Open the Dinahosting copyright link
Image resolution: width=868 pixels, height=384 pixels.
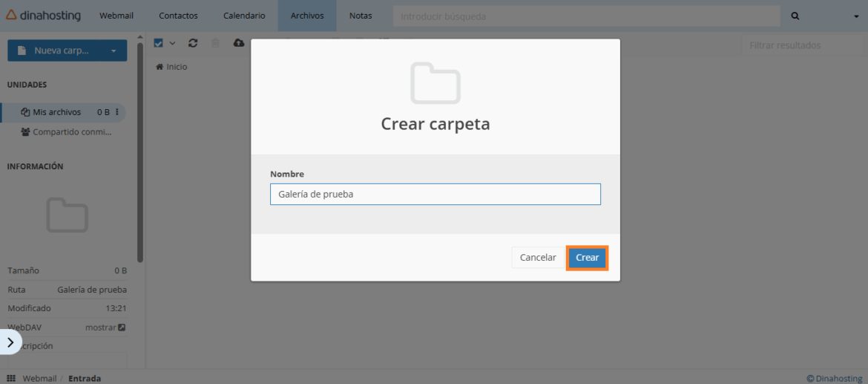coord(834,379)
